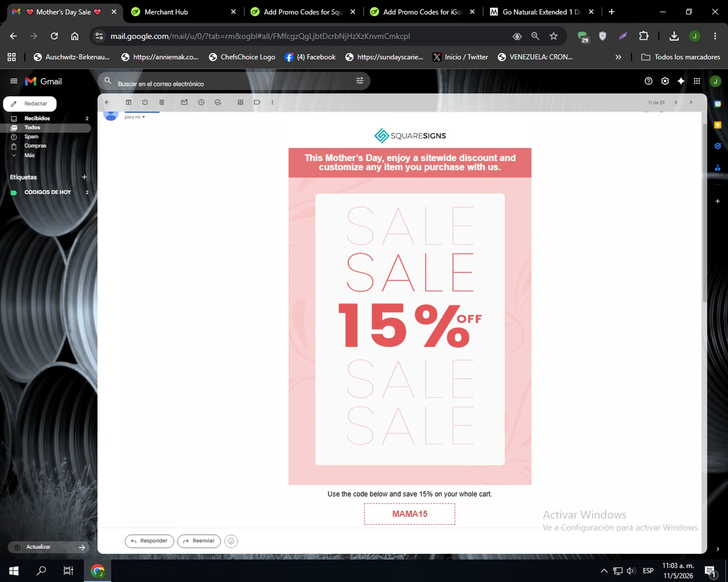Go to browser home page
The width and height of the screenshot is (728, 582).
(75, 36)
